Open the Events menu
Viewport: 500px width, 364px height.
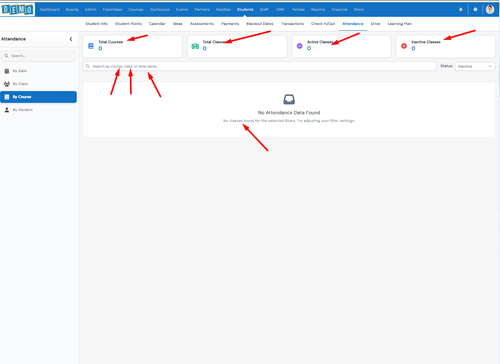(182, 9)
